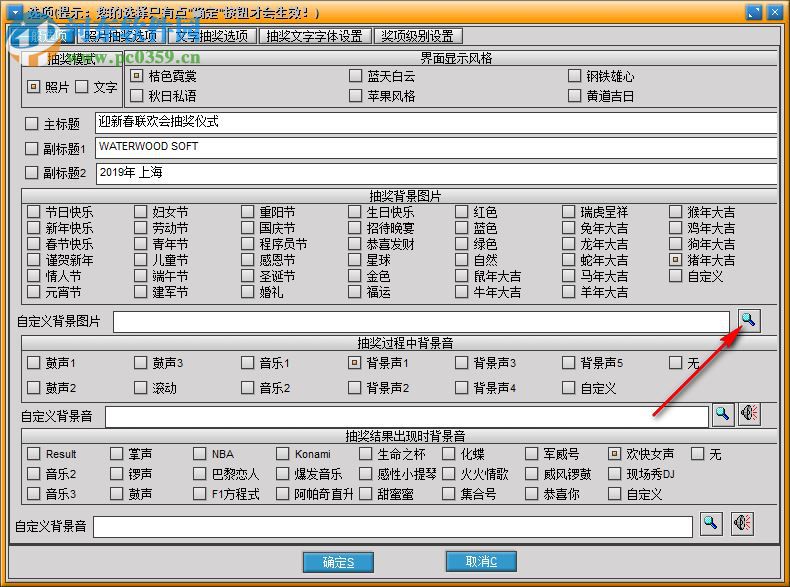Click custom process sound path field
This screenshot has width=790, height=587.
pos(407,417)
